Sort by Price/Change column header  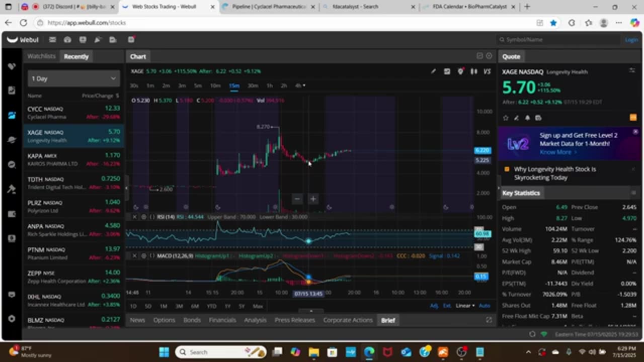point(100,96)
